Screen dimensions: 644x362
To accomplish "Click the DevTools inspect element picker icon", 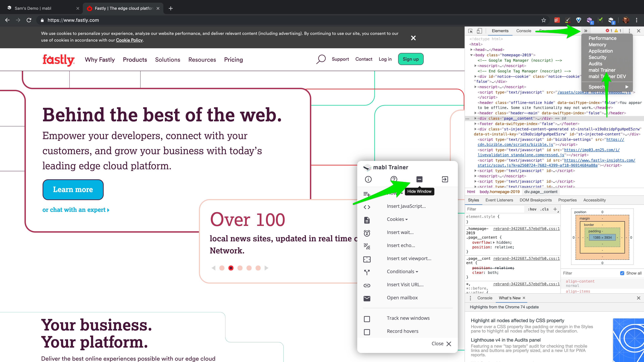I will (470, 31).
